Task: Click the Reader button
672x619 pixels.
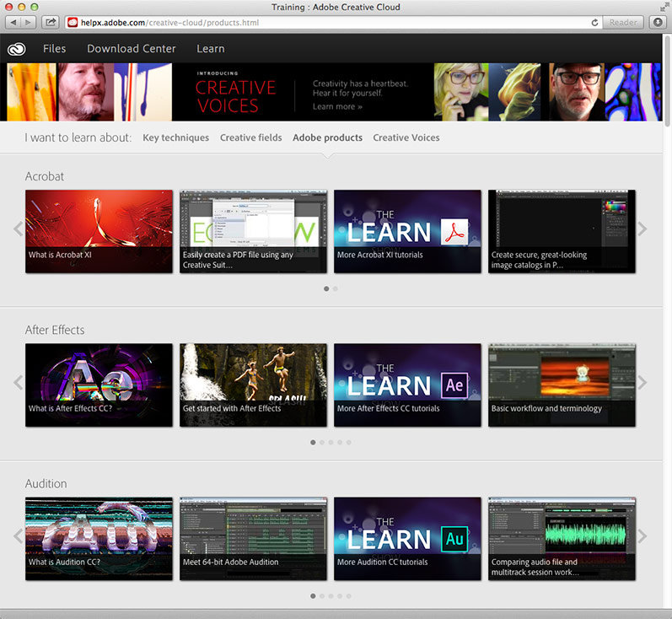Action: (623, 22)
